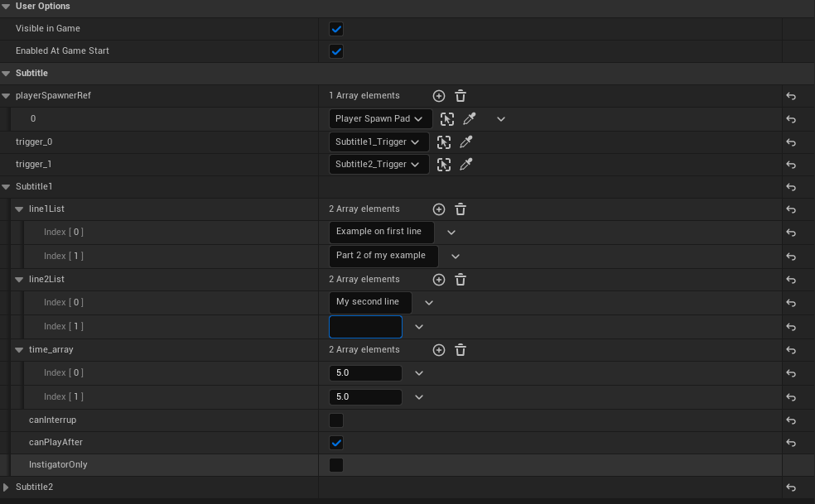The height and width of the screenshot is (504, 815).
Task: Reset trigger_0 to default value
Action: click(x=791, y=142)
